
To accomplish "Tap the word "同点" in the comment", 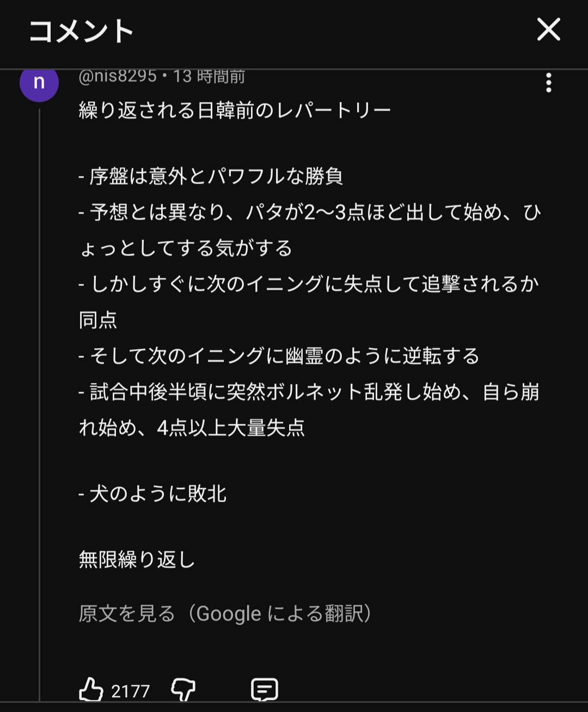I will click(98, 320).
